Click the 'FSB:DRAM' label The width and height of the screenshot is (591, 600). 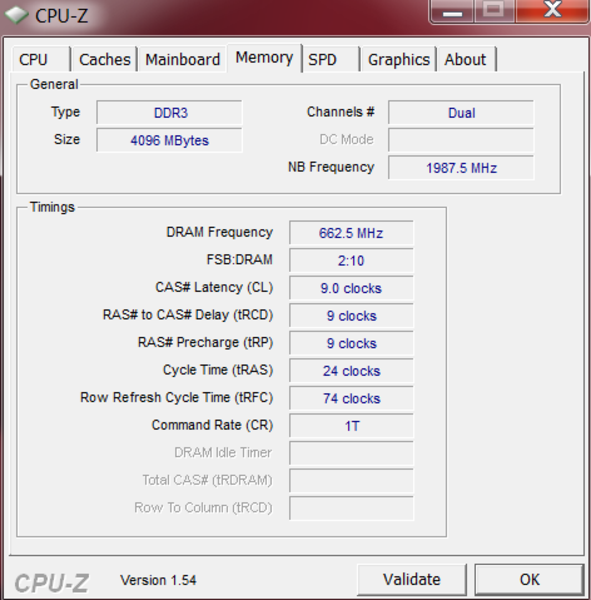(x=240, y=259)
